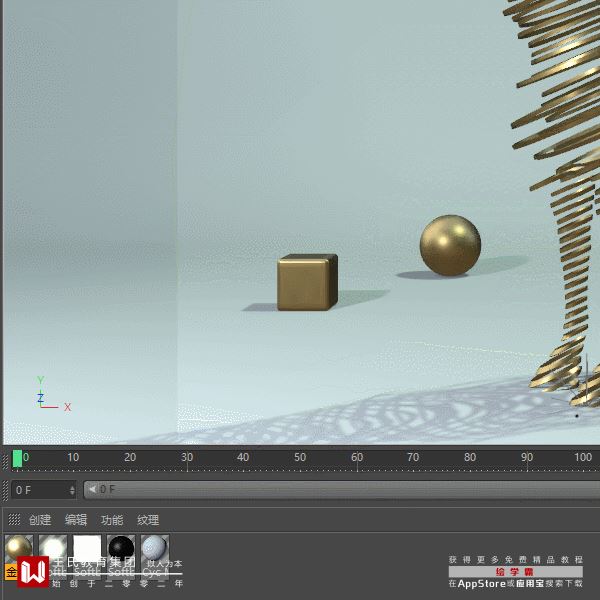Screen dimensions: 600x600
Task: Click the current frame field showing 0 F
Action: 43,490
